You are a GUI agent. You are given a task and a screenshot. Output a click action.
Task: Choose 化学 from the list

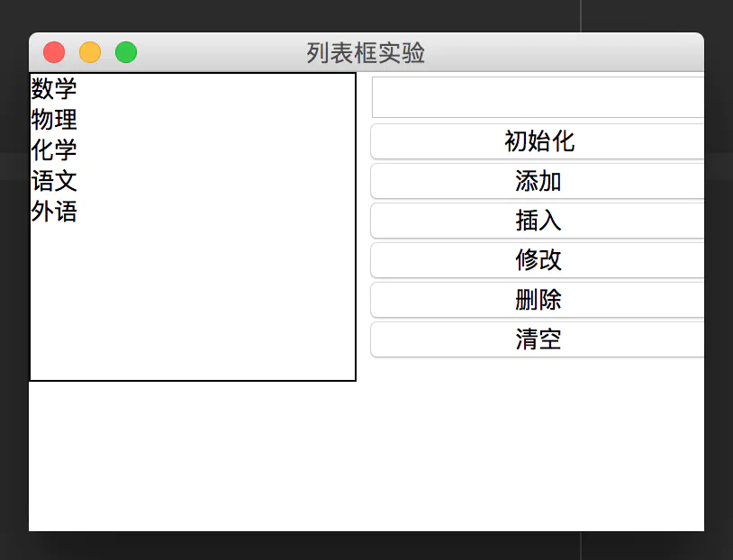pos(54,150)
